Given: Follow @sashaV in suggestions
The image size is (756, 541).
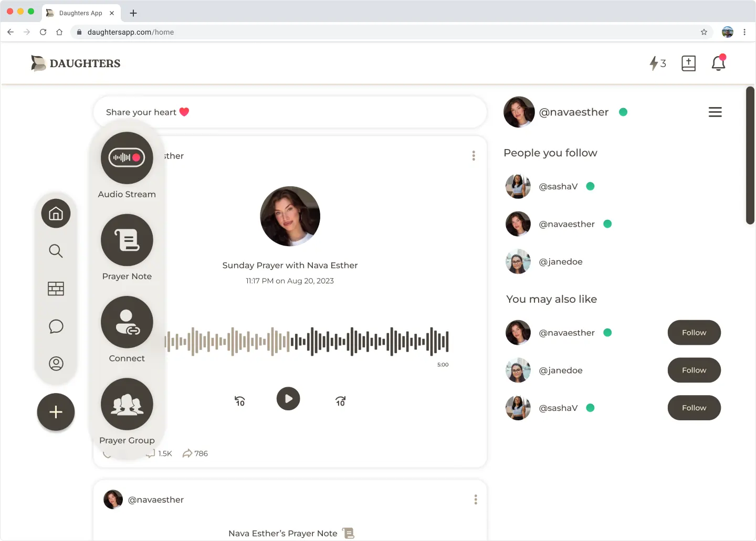Looking at the screenshot, I should tap(694, 408).
